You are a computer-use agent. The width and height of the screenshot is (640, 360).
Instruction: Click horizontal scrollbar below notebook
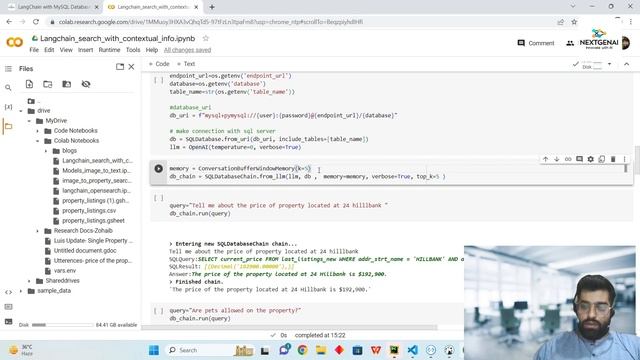click(289, 327)
